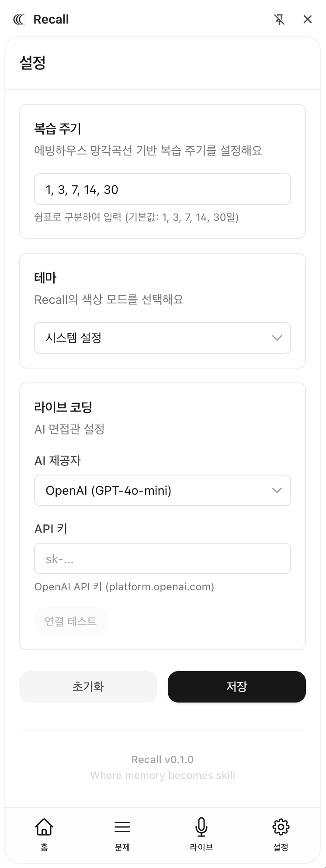Switch to the 홈 tab label
The width and height of the screenshot is (326, 868).
click(44, 847)
